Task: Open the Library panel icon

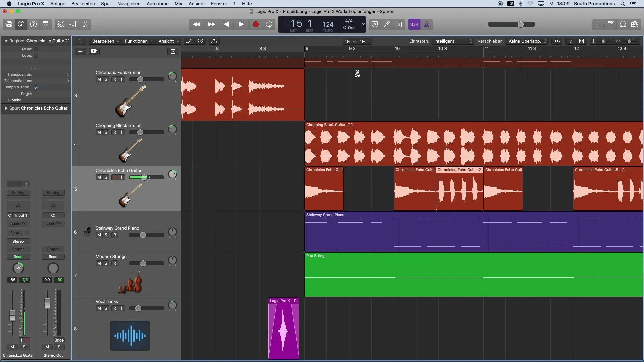Action: [9, 24]
